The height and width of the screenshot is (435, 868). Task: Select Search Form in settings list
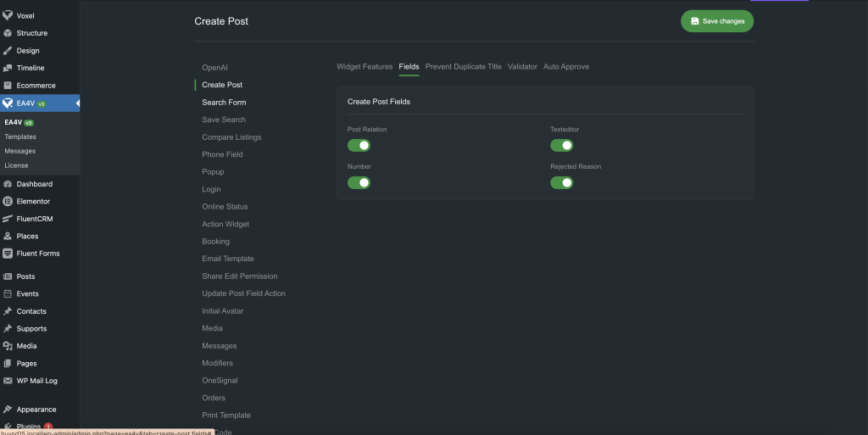pyautogui.click(x=224, y=103)
